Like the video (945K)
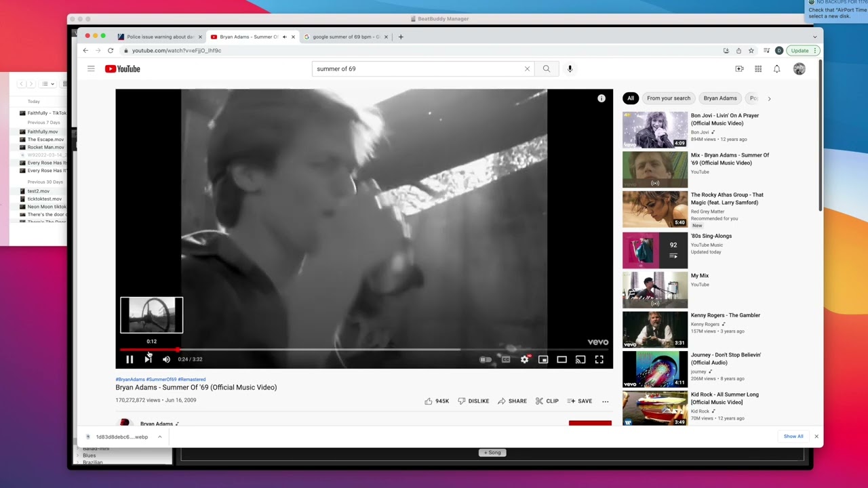Viewport: 868px width, 488px height. pyautogui.click(x=437, y=401)
